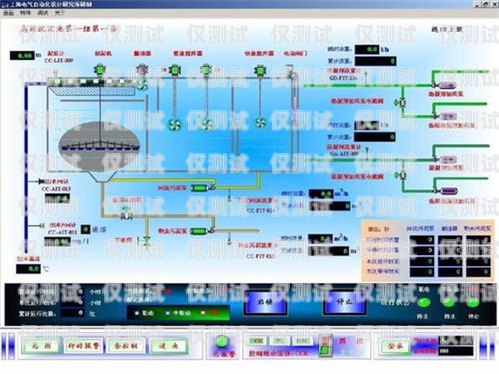Click the sludge scraper detail oval view
This screenshot has height=374, width=499.
[x=100, y=146]
